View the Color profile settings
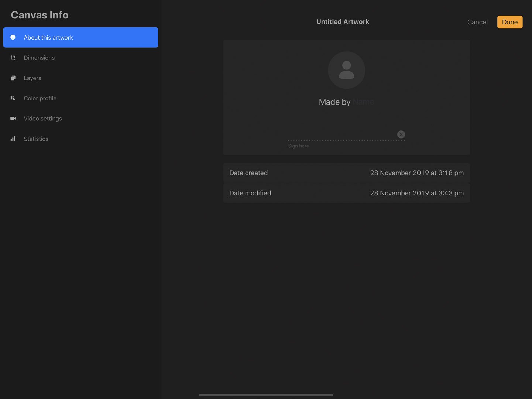The height and width of the screenshot is (399, 532). 40,98
